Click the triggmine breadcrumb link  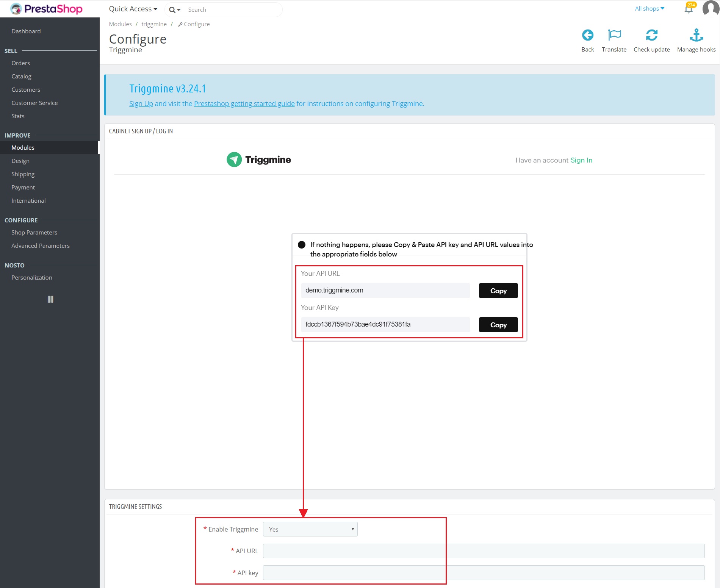point(154,24)
